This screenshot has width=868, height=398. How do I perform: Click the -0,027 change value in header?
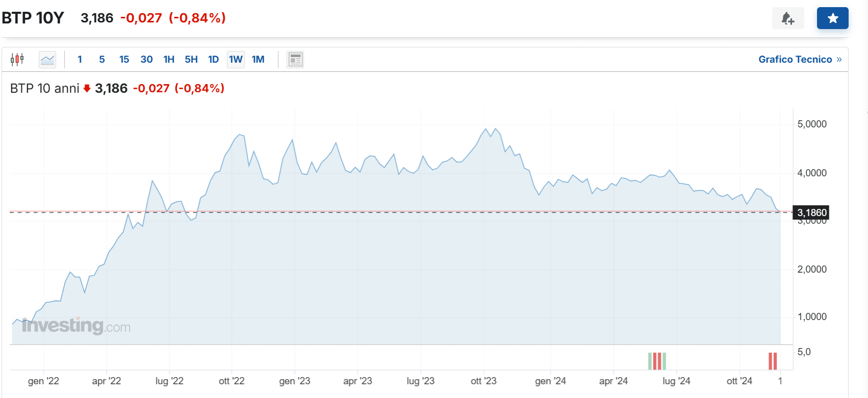[x=141, y=18]
